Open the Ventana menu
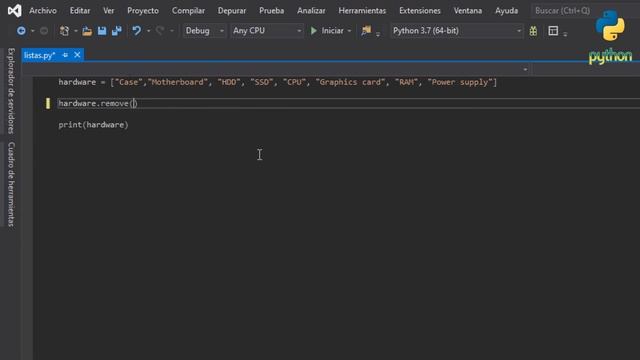 (468, 11)
